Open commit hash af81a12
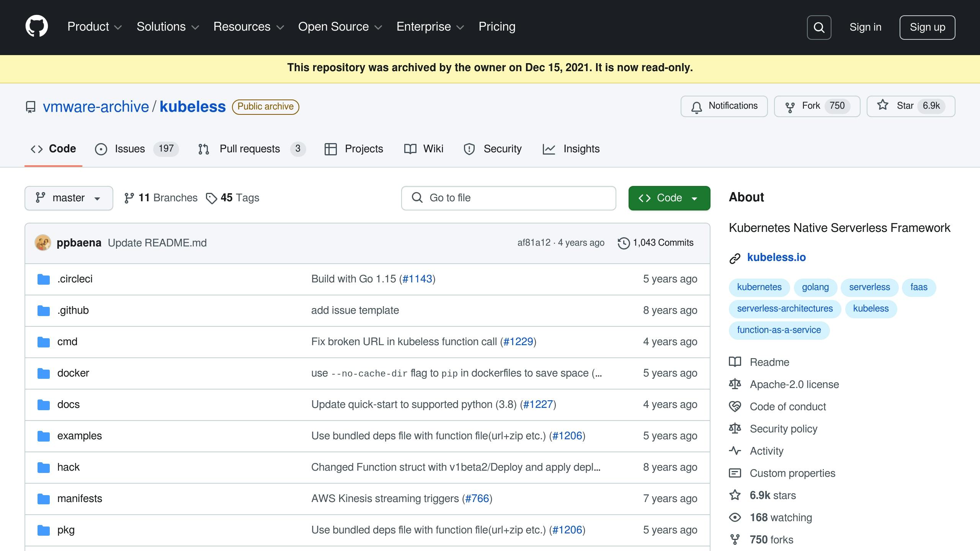Image resolution: width=980 pixels, height=551 pixels. click(x=534, y=243)
